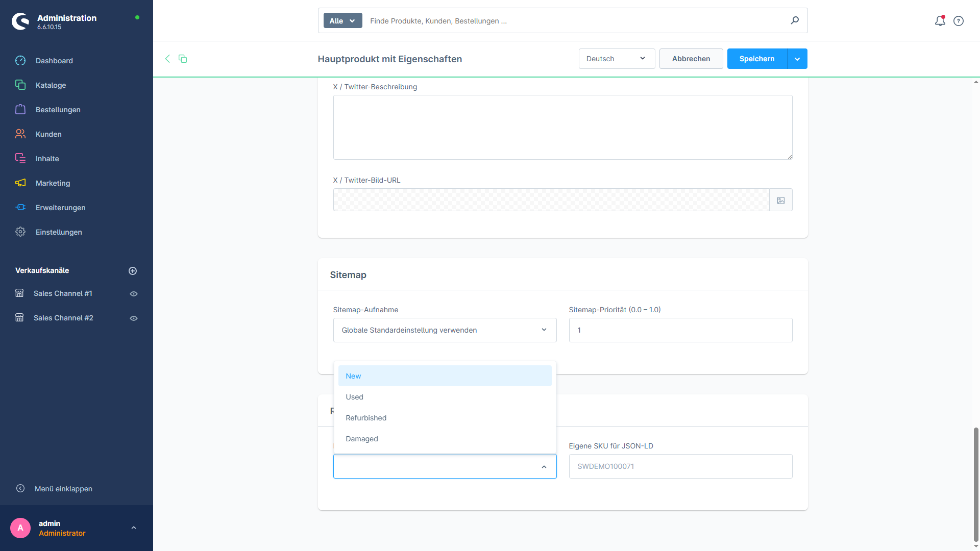This screenshot has height=551, width=980.
Task: Toggle visibility eye for Sales Channel #1
Action: point(134,294)
